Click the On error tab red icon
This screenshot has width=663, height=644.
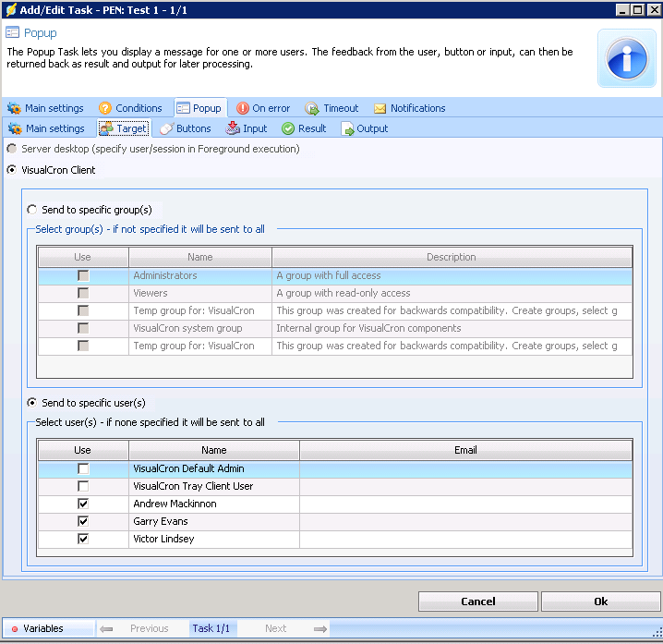(243, 108)
